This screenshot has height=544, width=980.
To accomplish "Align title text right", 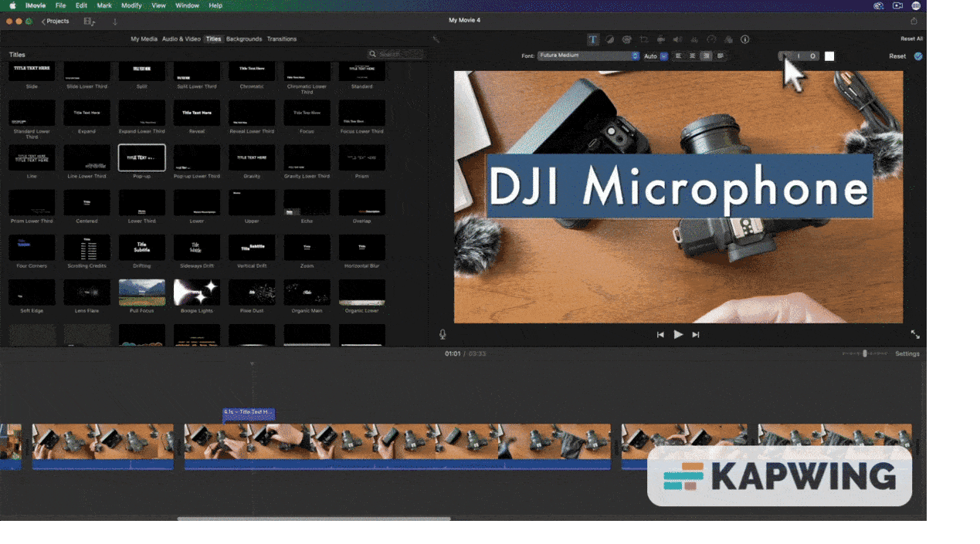I will [x=707, y=56].
